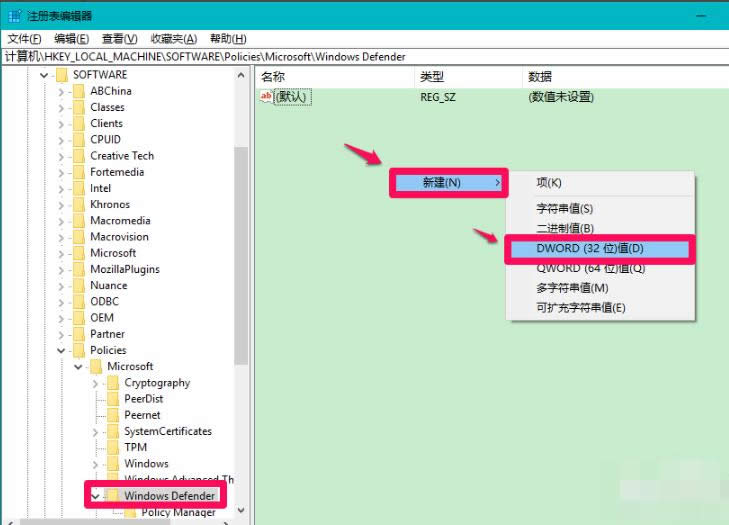Open the 文件(F) menu

click(x=25, y=39)
